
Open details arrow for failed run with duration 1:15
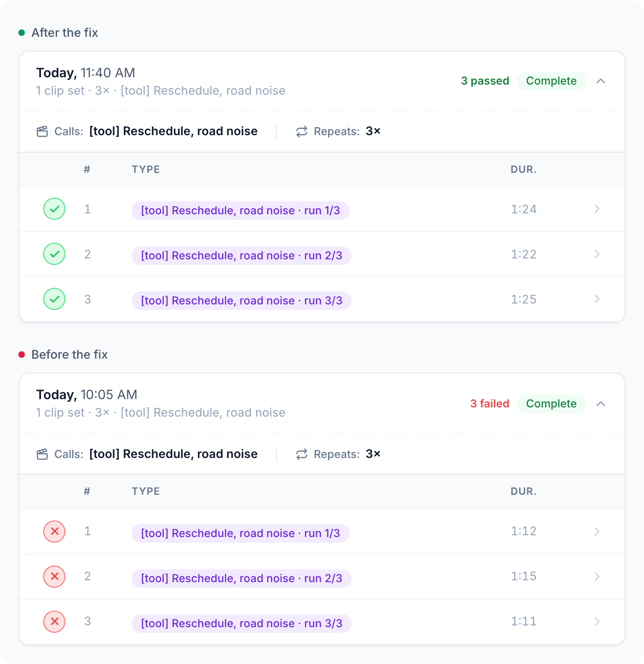[x=597, y=577]
